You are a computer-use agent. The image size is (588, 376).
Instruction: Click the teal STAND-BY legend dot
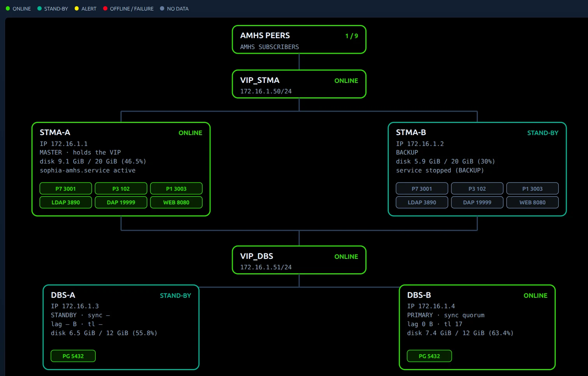39,9
